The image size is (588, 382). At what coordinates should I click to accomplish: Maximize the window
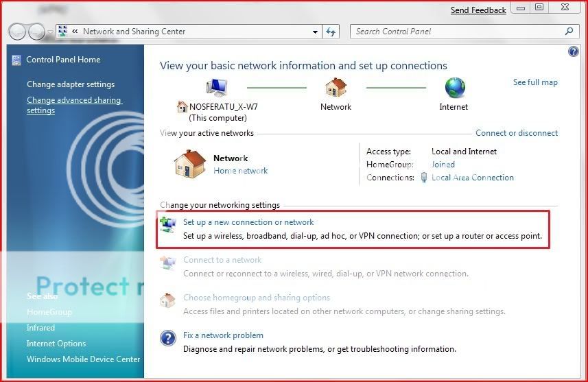pos(539,8)
